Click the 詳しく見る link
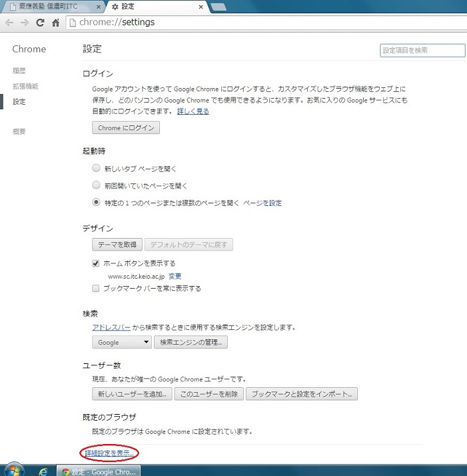467x476 pixels. [x=193, y=111]
